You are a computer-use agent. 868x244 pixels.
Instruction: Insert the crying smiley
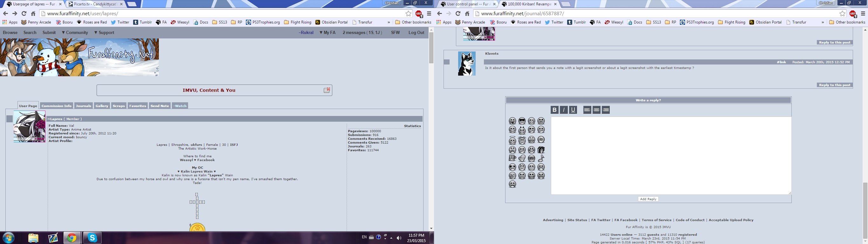click(512, 150)
